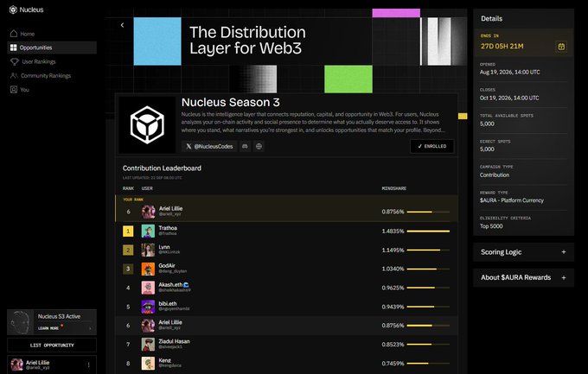Click Ariel Lillie avatar in sidebar footer

(16, 364)
